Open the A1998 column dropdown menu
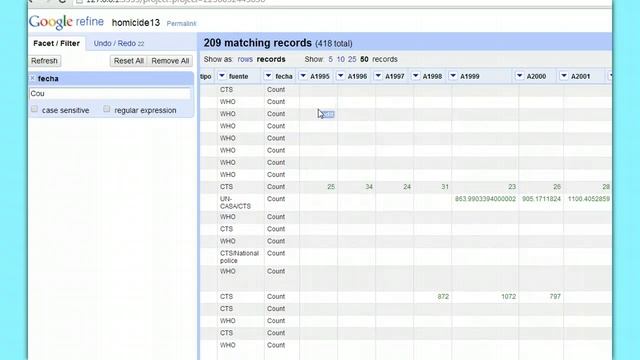Screen dimensions: 640x360 [416, 76]
